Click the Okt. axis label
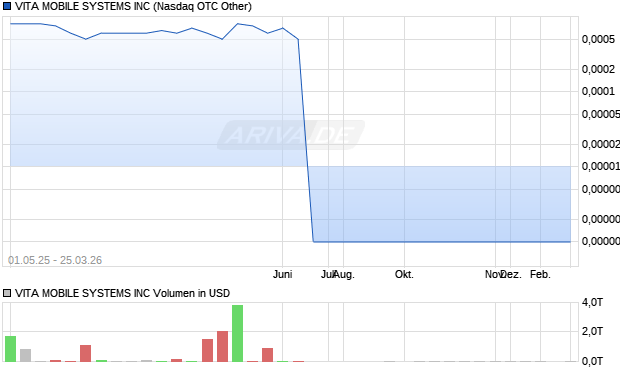Viewport: 620px width, 371px height. point(404,274)
